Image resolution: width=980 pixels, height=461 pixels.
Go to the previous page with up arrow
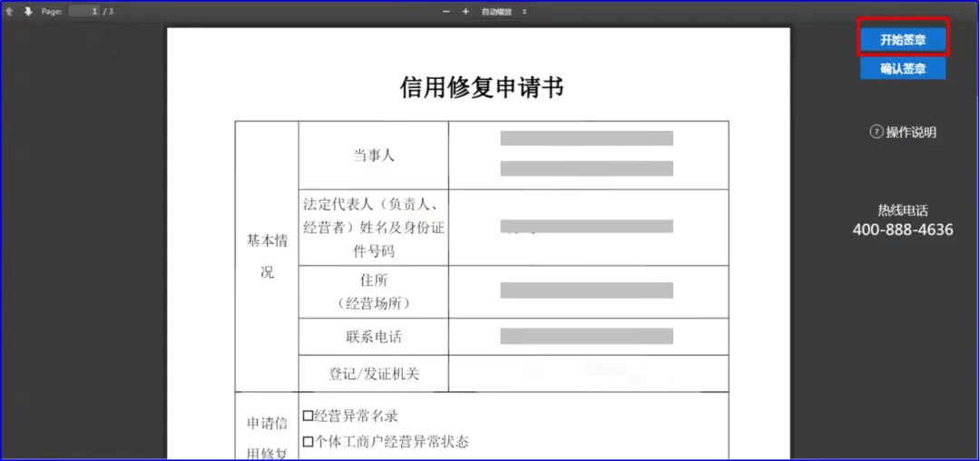tap(9, 12)
